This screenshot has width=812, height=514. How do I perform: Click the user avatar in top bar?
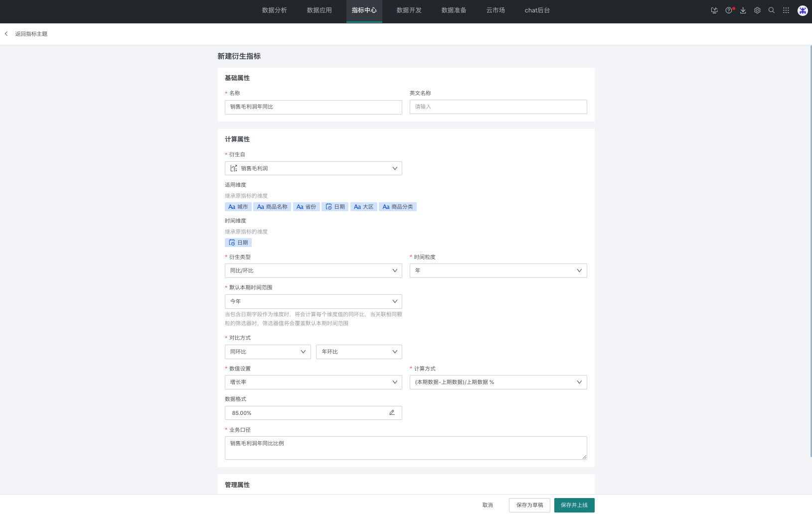click(803, 10)
